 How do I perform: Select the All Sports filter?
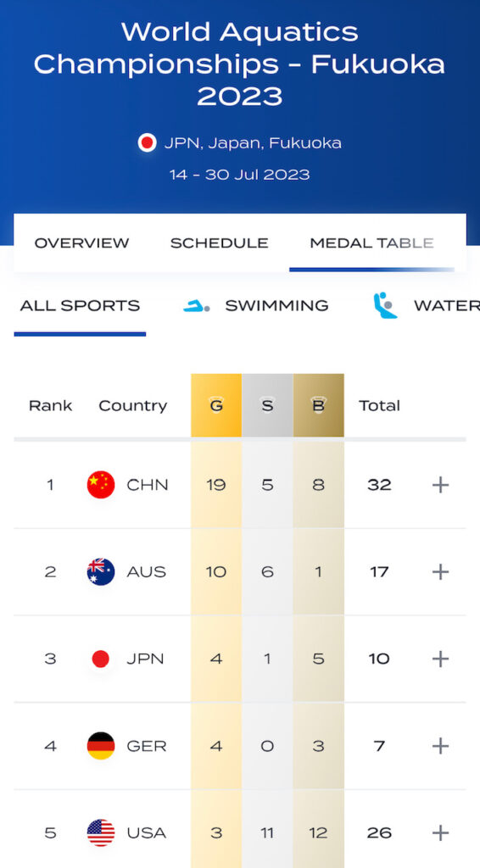tap(80, 305)
